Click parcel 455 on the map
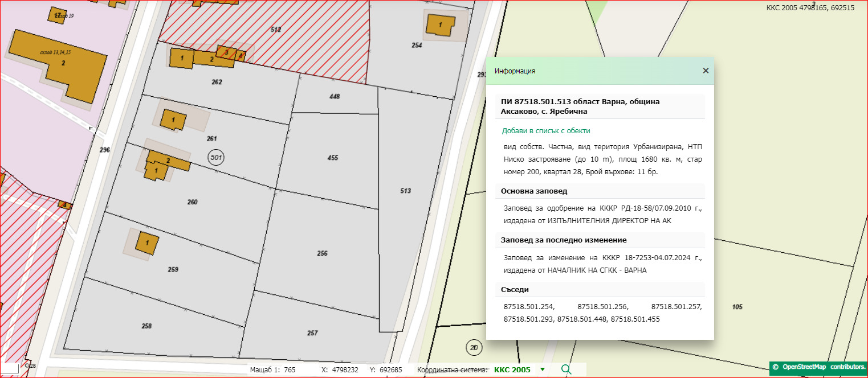The height and width of the screenshot is (378, 868). [x=333, y=158]
